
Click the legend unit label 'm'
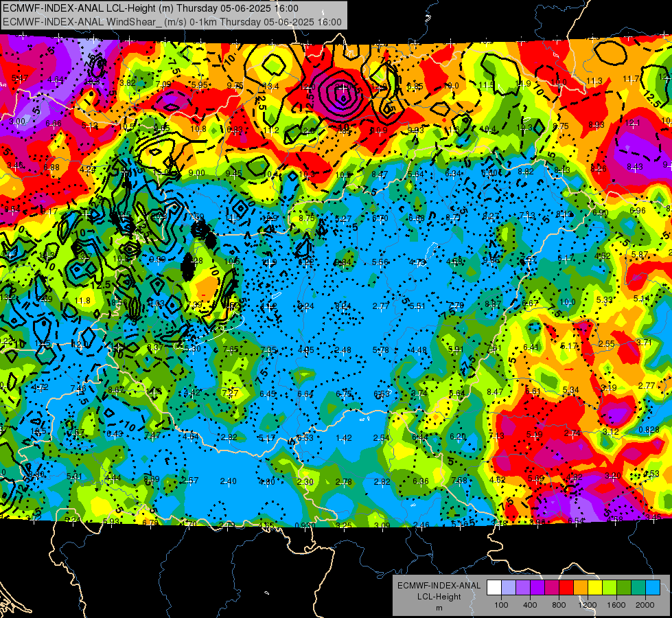pyautogui.click(x=439, y=608)
